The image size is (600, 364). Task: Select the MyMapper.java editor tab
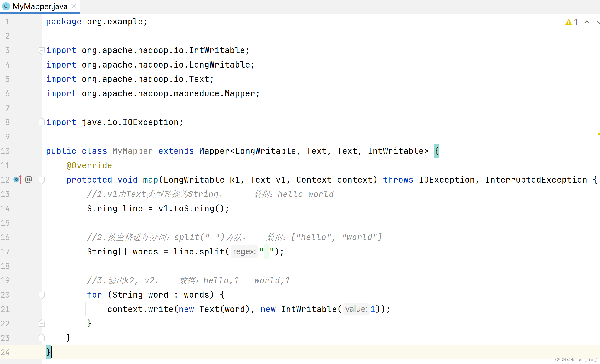(x=40, y=6)
